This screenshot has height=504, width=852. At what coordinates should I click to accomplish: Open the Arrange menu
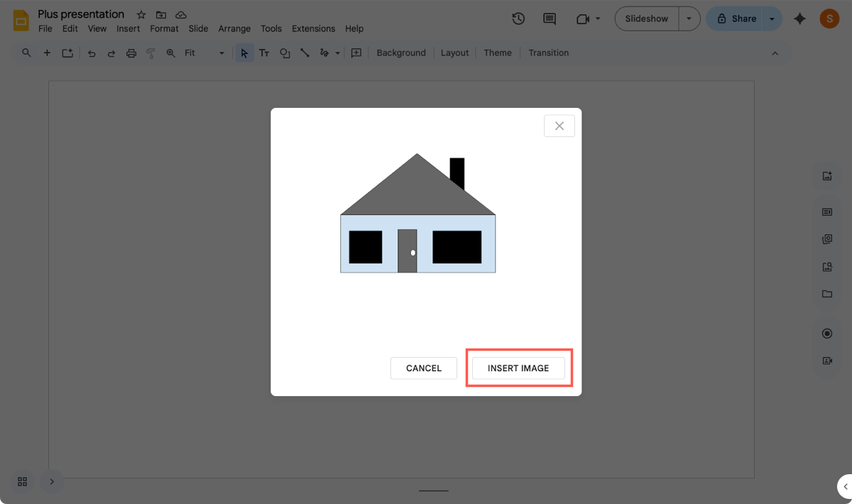234,29
